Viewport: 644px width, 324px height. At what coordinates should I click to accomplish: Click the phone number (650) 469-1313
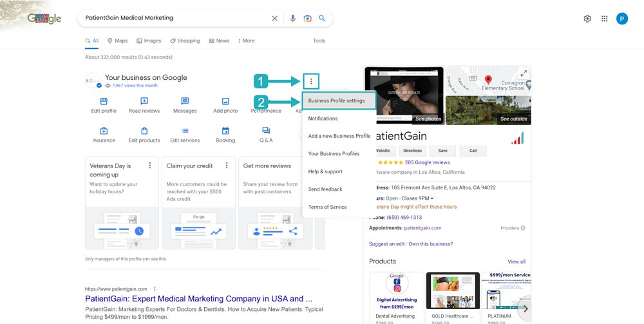(404, 217)
